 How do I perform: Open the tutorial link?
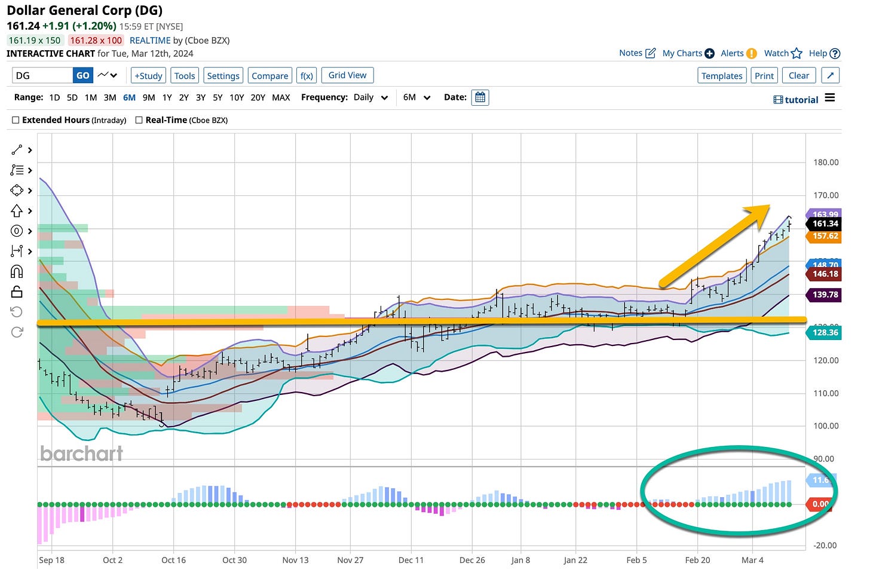796,100
